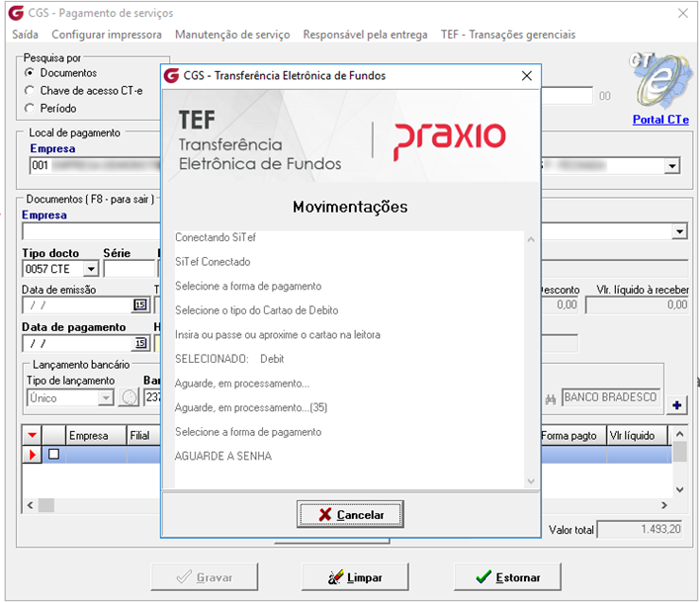Click the Data de pagamento field
The width and height of the screenshot is (700, 603).
(x=78, y=343)
